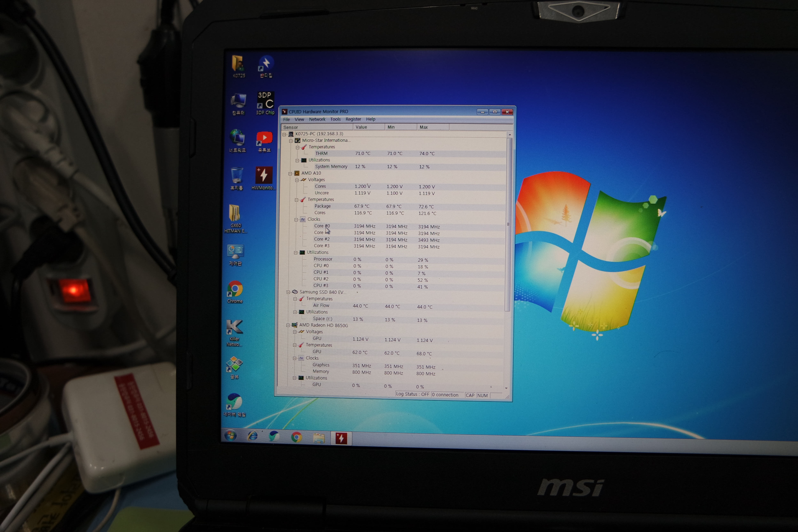Click the Max column header
Screen dimensions: 798x532
point(433,127)
